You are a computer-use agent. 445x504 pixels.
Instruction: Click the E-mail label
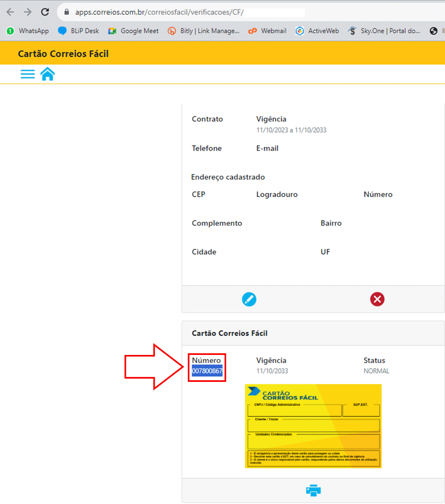pyautogui.click(x=267, y=148)
